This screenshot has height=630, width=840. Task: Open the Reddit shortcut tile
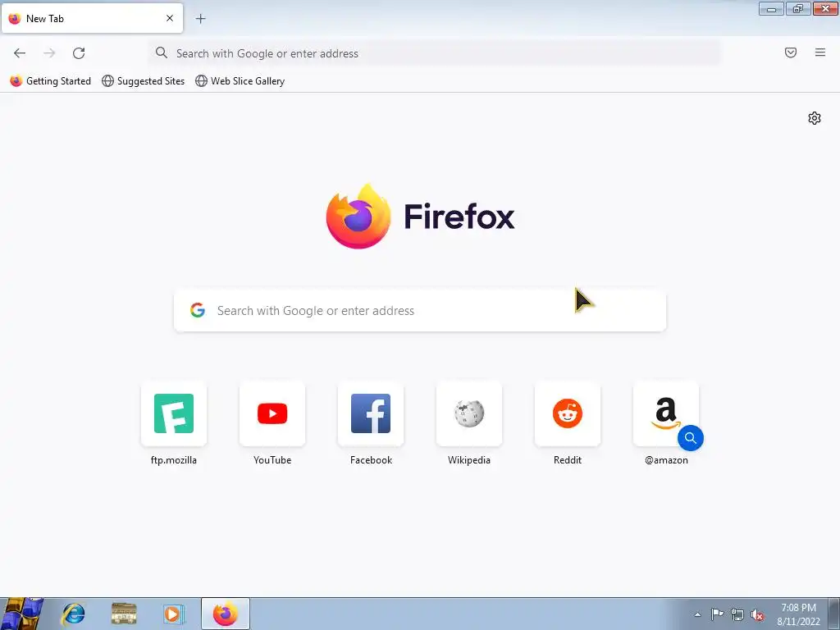click(568, 413)
